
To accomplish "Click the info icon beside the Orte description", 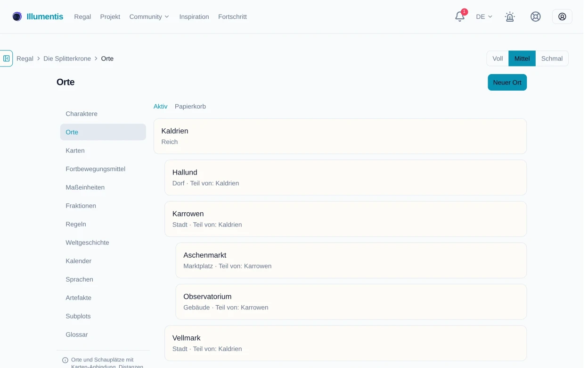I will click(65, 360).
